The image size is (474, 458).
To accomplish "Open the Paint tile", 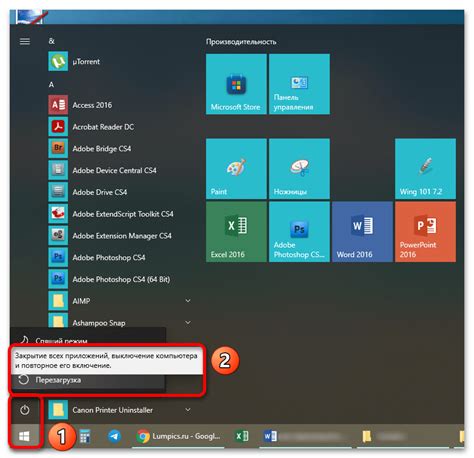I will (236, 169).
